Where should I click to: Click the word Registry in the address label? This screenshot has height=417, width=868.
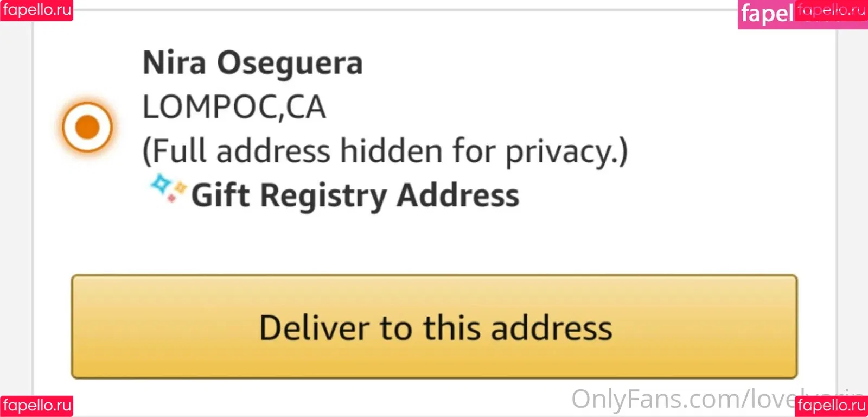coord(323,195)
